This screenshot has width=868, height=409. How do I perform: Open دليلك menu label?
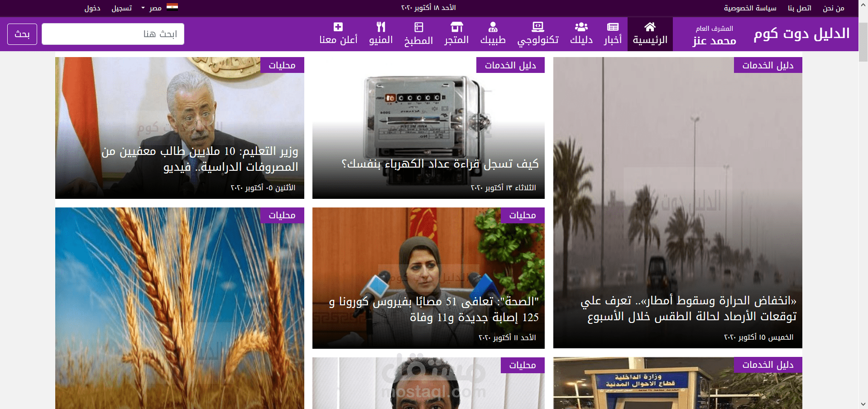(x=581, y=40)
